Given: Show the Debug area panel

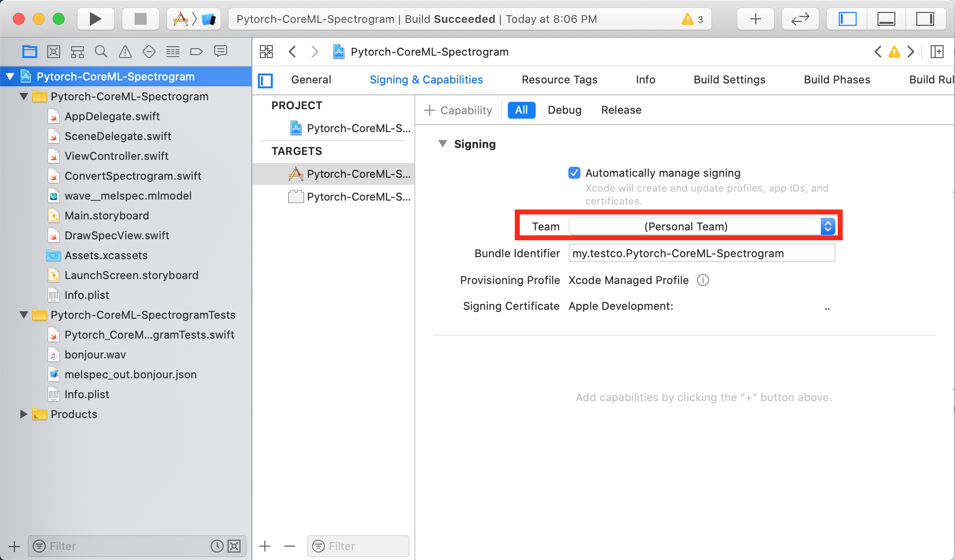Looking at the screenshot, I should (x=886, y=19).
